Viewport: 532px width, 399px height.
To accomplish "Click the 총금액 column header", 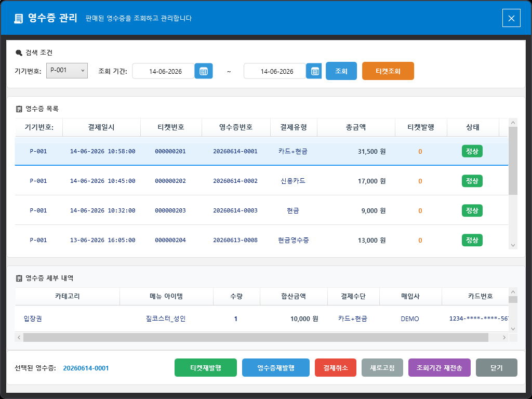I will pos(356,127).
